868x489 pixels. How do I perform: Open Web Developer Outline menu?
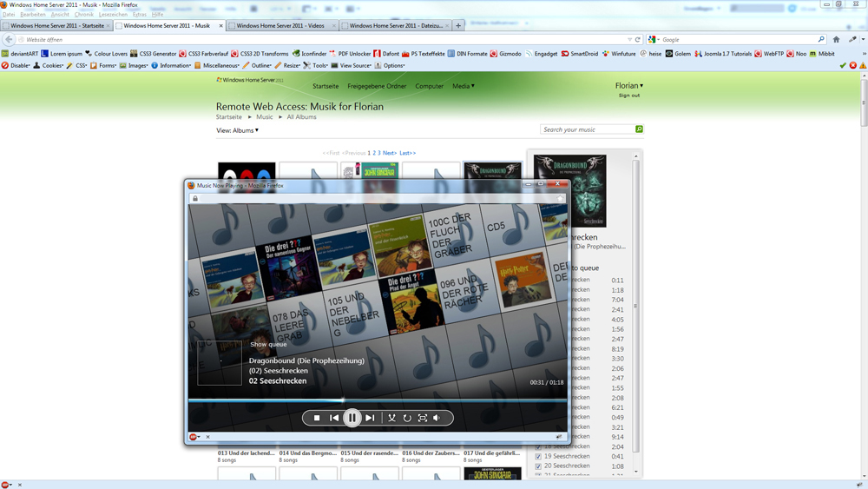click(x=258, y=65)
